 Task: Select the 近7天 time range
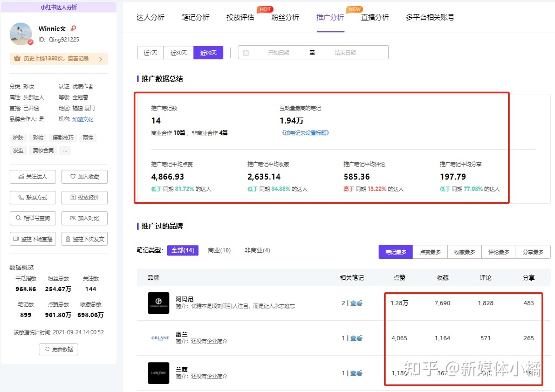(150, 52)
